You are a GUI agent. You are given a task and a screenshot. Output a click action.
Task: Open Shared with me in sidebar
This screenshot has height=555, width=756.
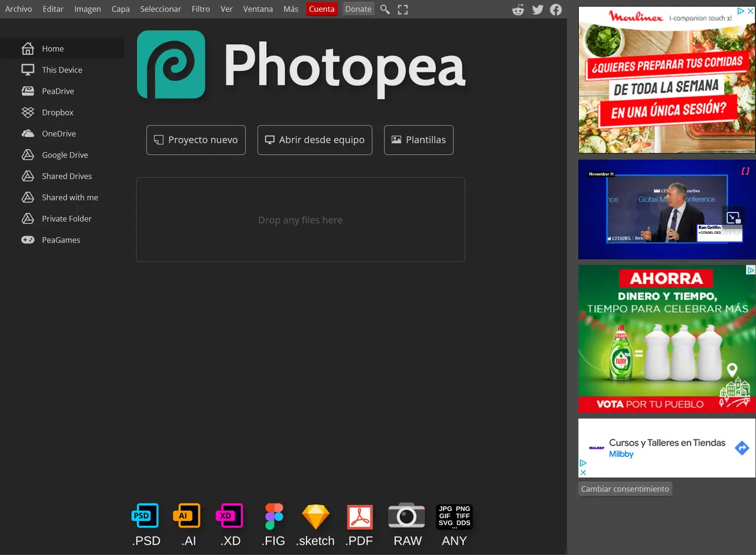click(62, 197)
